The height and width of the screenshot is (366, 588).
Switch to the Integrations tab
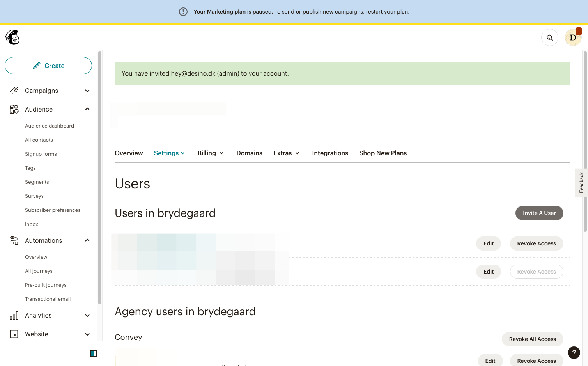tap(330, 153)
